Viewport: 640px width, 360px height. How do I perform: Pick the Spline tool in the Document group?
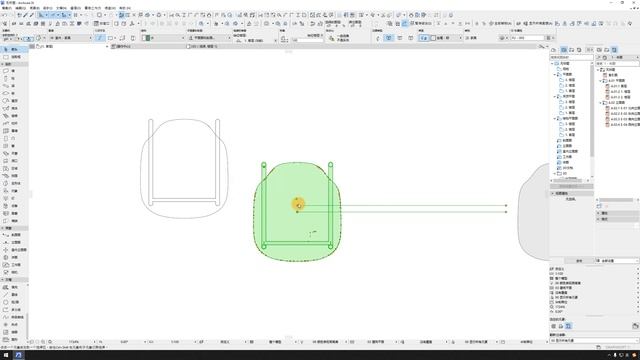[x=14, y=317]
